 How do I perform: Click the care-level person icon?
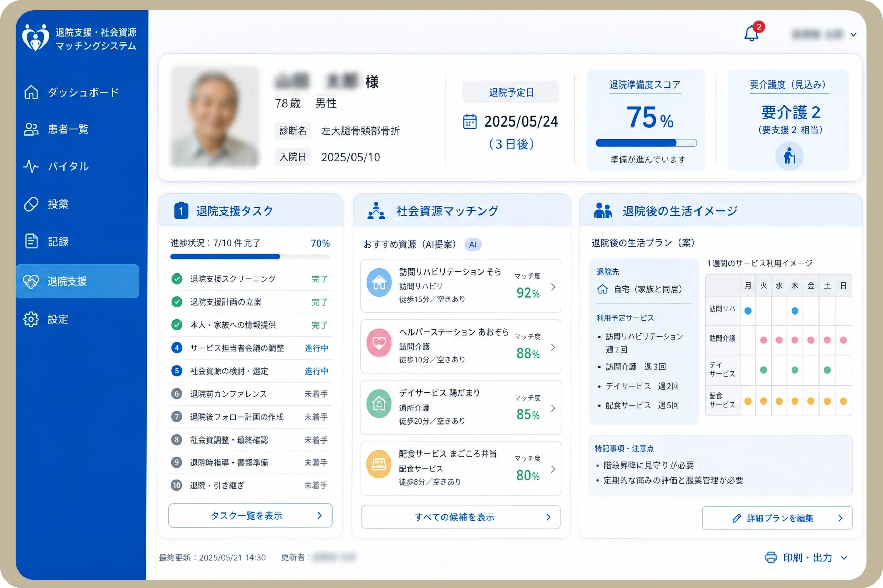[x=789, y=156]
